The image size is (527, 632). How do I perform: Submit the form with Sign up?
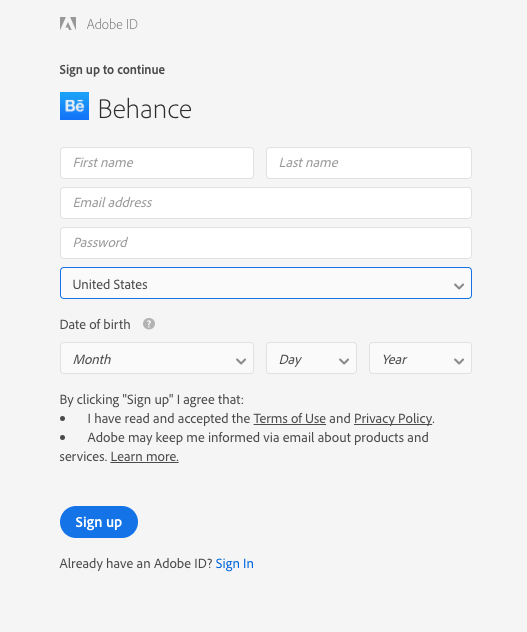99,522
